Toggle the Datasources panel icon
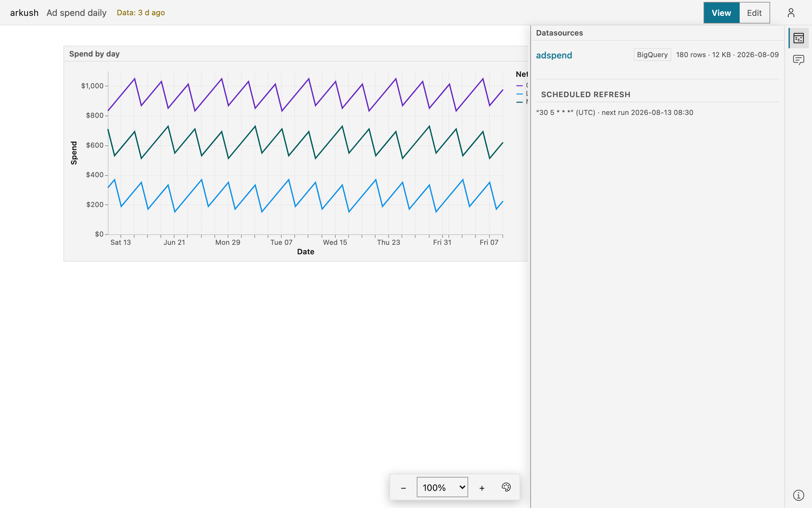 click(799, 38)
